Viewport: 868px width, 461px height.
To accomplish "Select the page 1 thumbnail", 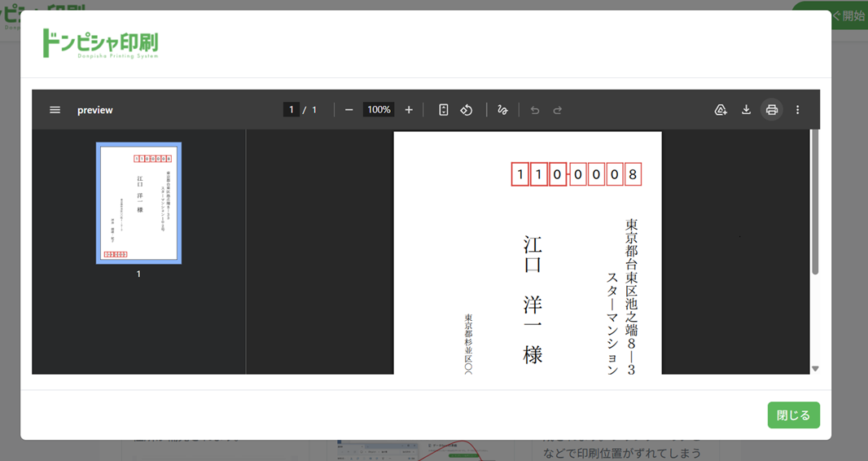I will 138,203.
